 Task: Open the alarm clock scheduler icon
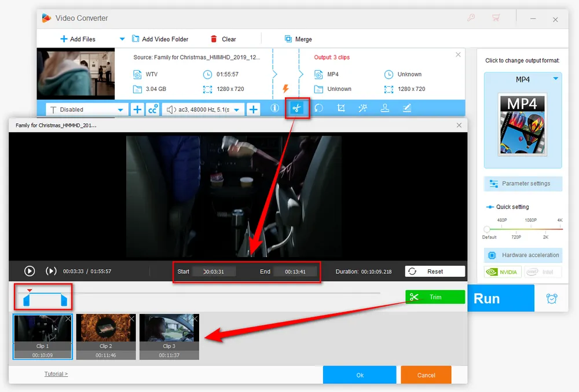(552, 298)
